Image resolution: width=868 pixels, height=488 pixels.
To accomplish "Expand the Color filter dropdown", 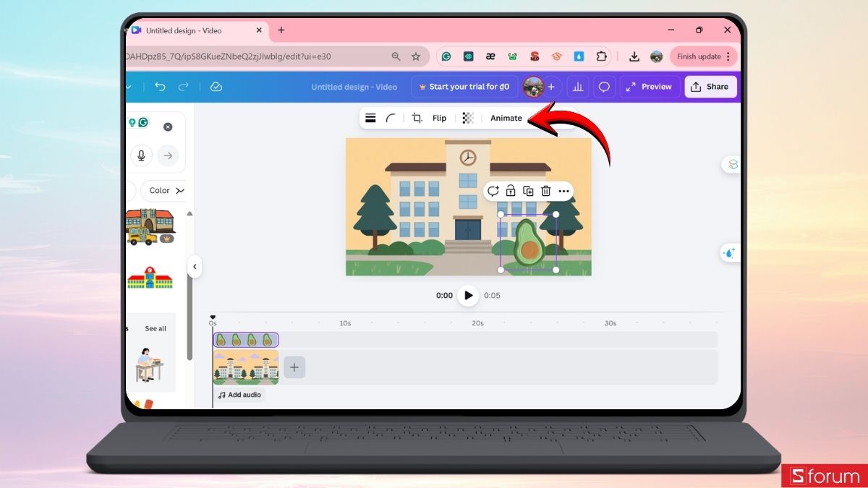I will pos(163,191).
